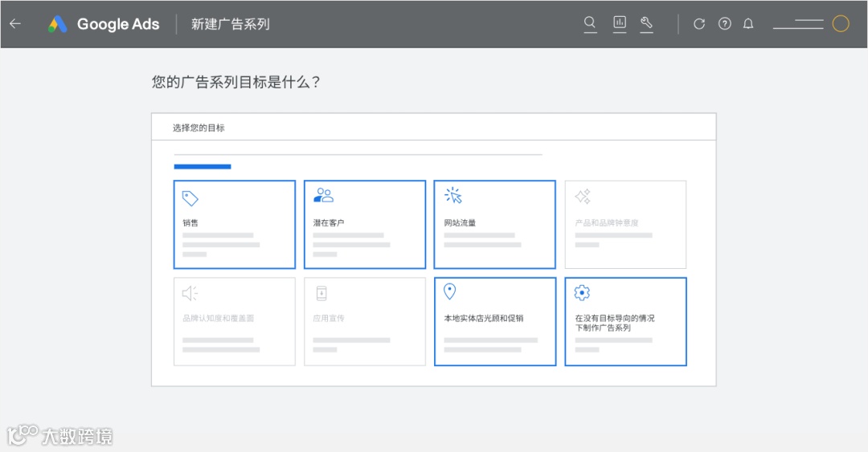Open the notifications bell
This screenshot has width=868, height=452.
click(748, 24)
